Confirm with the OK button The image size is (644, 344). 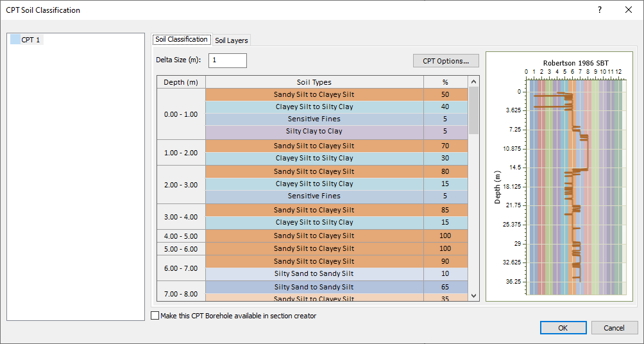click(x=563, y=327)
